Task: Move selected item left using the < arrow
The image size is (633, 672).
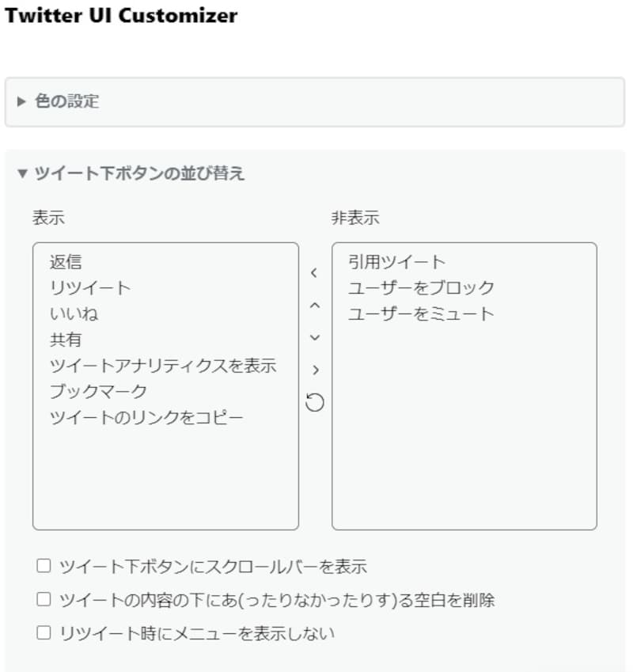Action: 315,273
